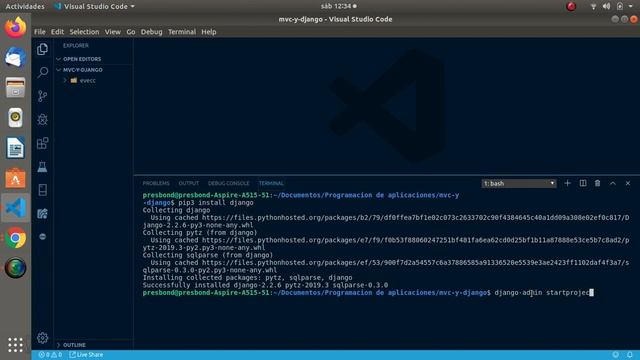Viewport: 640px width, 360px height.
Task: Open the system status menu arrow
Action: click(x=631, y=6)
